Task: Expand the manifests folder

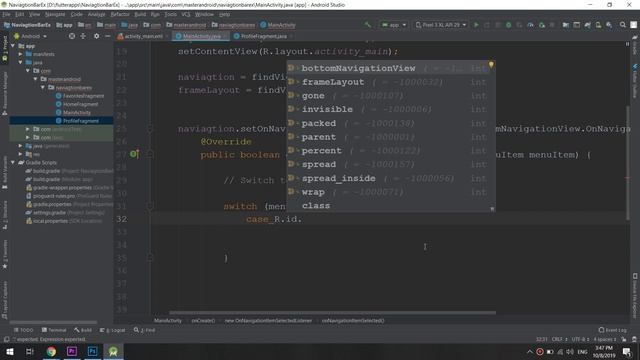Action: point(20,54)
